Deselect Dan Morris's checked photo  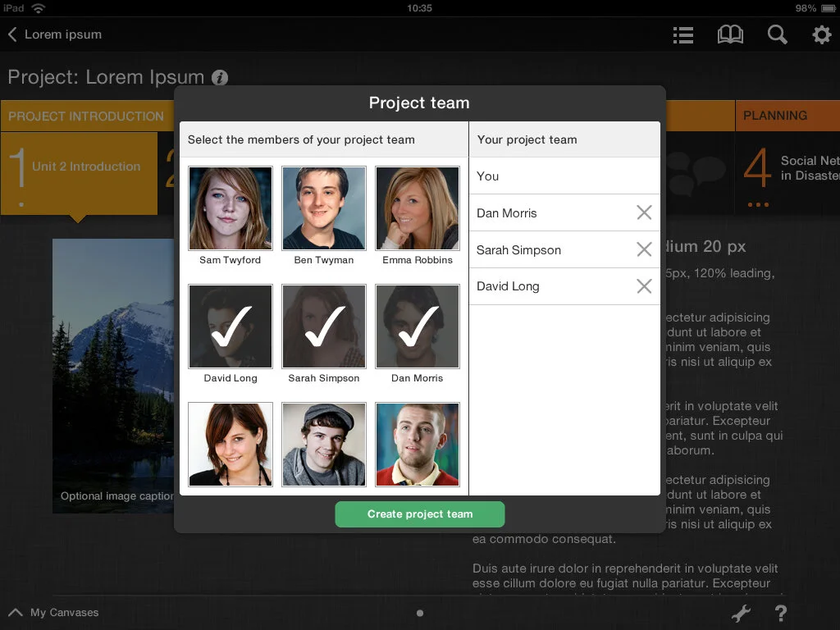tap(418, 326)
